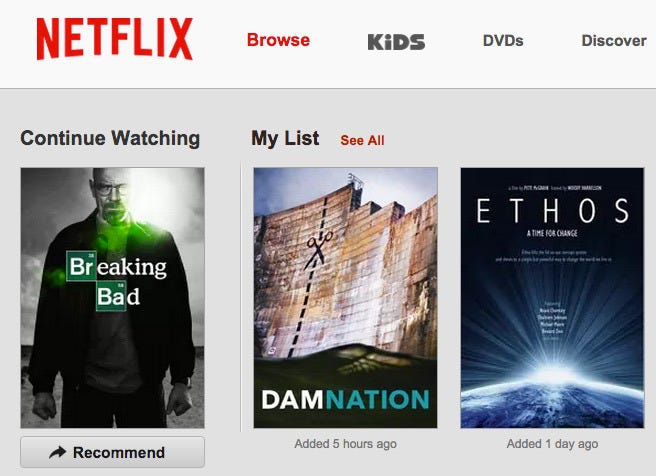Click the DAMNATION title text on poster
The width and height of the screenshot is (656, 476).
pos(346,399)
